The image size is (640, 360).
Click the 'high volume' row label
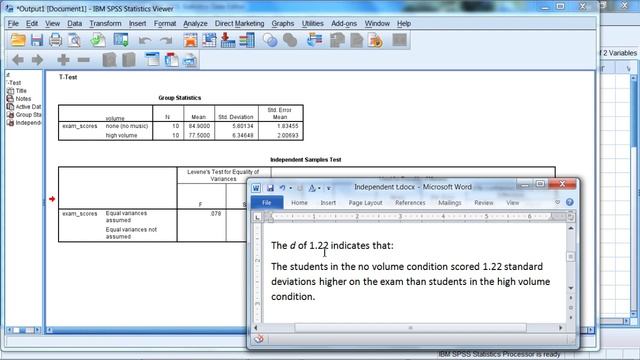coord(121,135)
